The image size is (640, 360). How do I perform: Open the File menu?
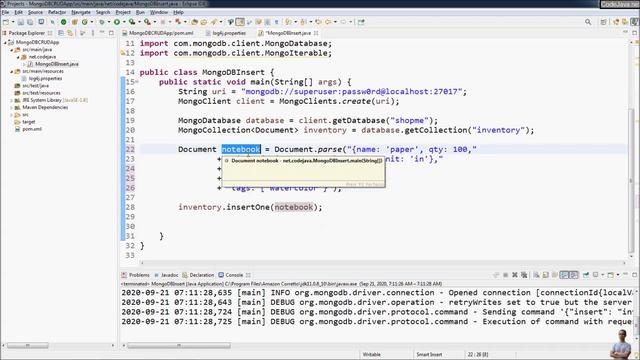click(x=5, y=12)
